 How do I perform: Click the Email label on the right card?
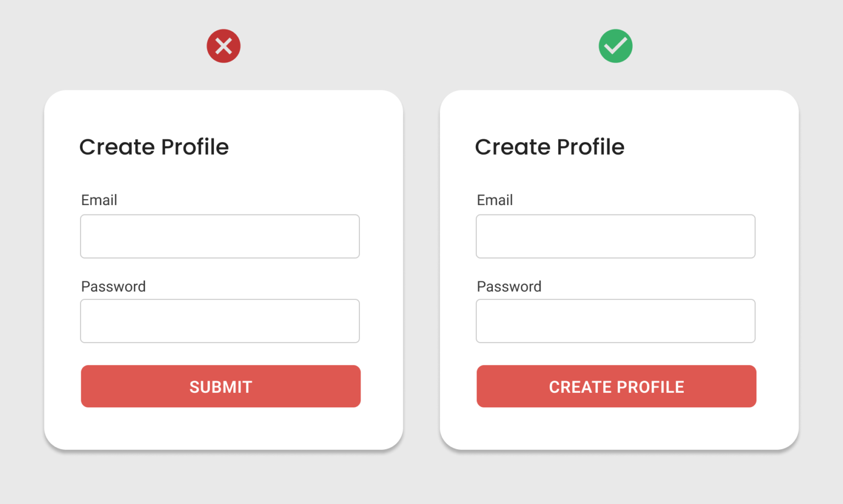[x=494, y=200]
